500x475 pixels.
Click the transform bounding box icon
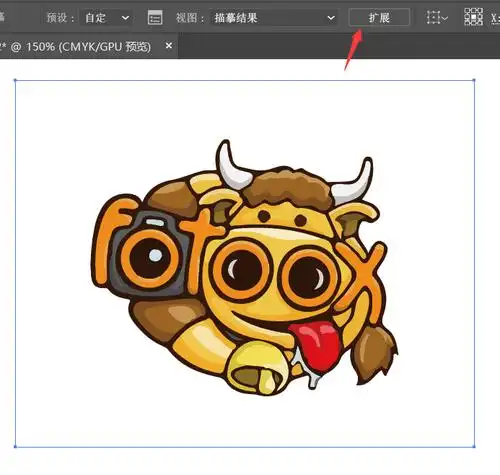click(x=437, y=17)
